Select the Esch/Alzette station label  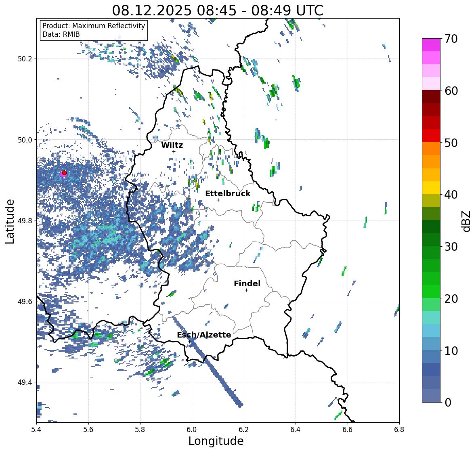coord(204,335)
